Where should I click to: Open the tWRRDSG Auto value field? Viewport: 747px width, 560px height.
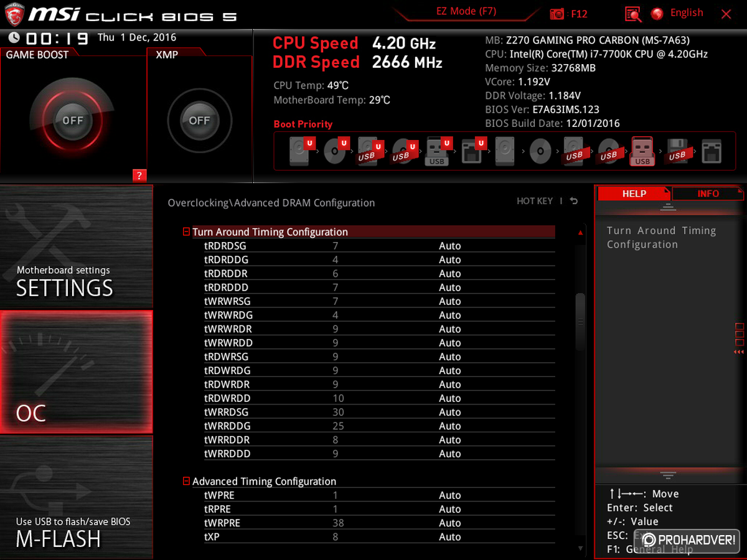[x=450, y=412]
